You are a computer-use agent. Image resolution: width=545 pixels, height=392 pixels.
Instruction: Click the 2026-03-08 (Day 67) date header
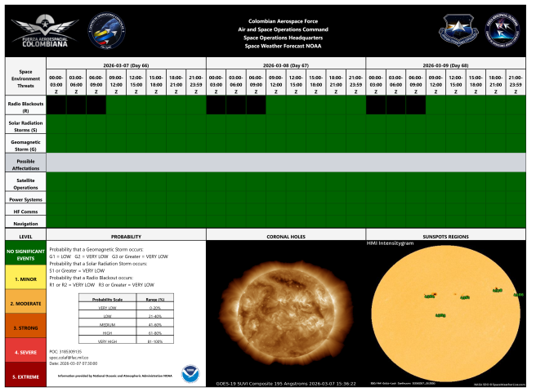pyautogui.click(x=285, y=63)
